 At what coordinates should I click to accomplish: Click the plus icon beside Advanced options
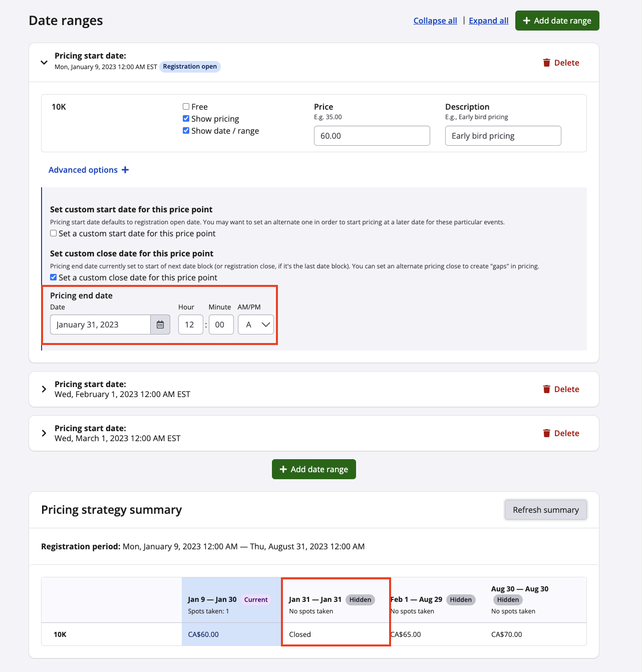tap(125, 170)
